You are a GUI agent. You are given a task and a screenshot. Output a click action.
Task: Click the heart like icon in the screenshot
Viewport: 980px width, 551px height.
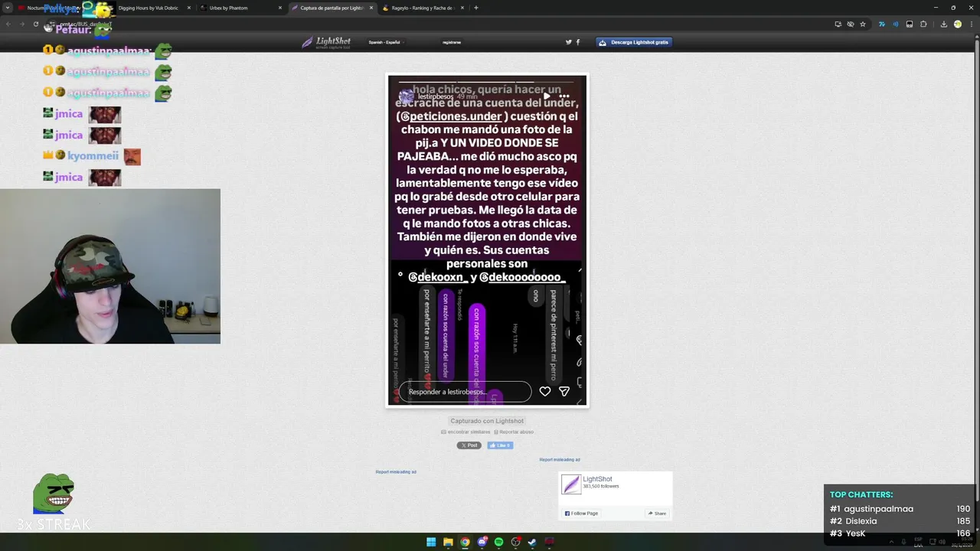(545, 391)
